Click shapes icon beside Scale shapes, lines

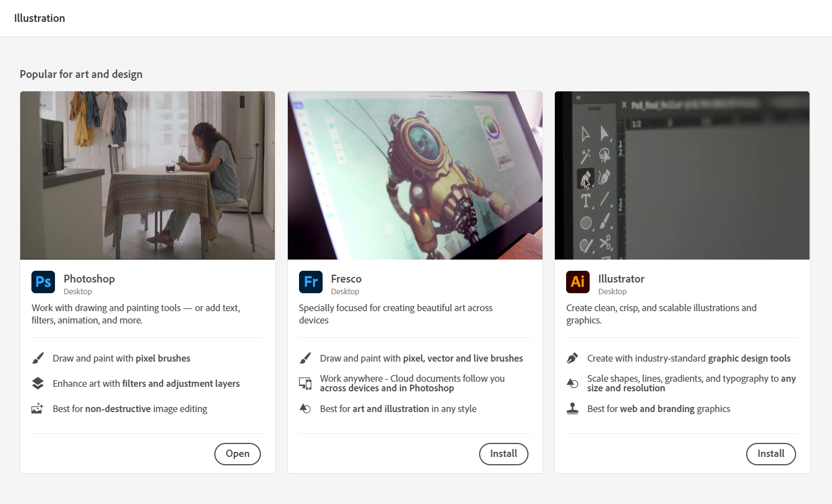pos(572,383)
